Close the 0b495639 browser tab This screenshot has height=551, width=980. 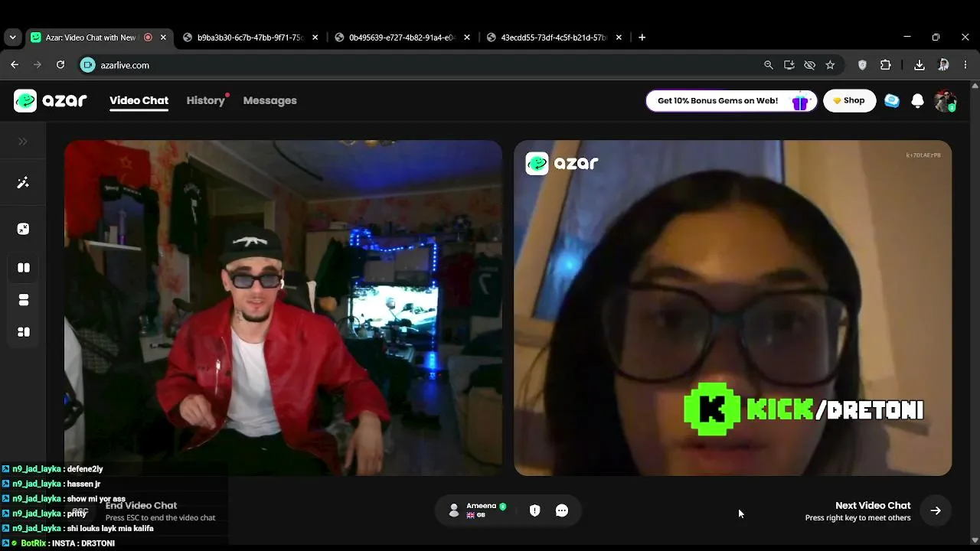467,37
